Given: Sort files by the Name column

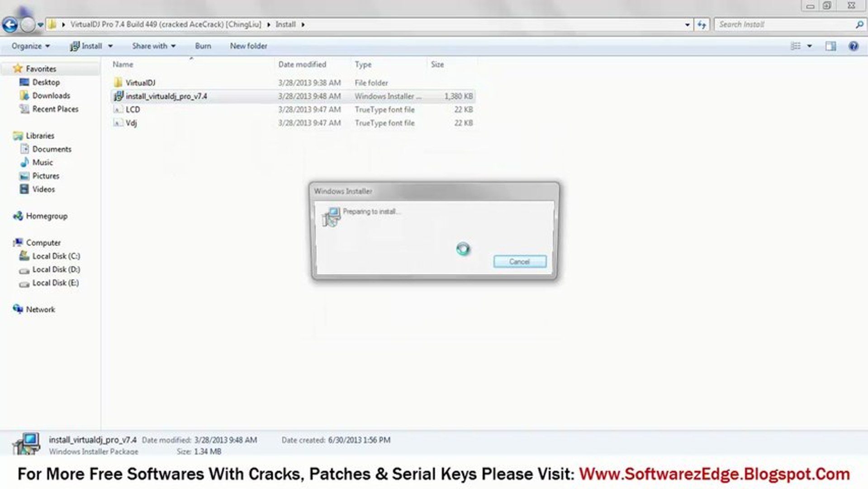Looking at the screenshot, I should coord(122,64).
